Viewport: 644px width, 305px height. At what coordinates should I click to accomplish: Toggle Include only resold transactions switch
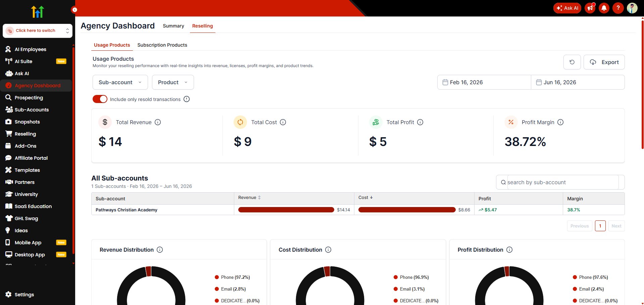[x=100, y=99]
